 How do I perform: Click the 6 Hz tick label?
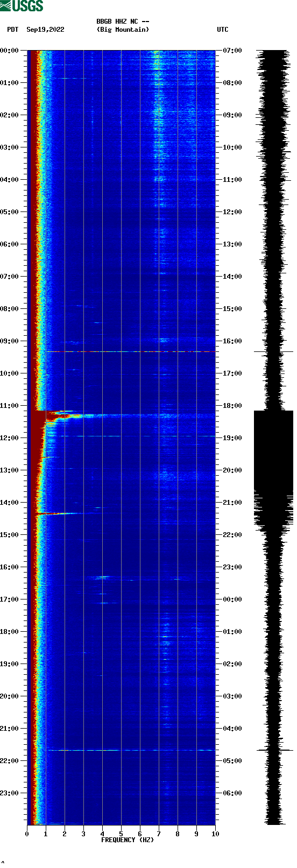[x=140, y=834]
